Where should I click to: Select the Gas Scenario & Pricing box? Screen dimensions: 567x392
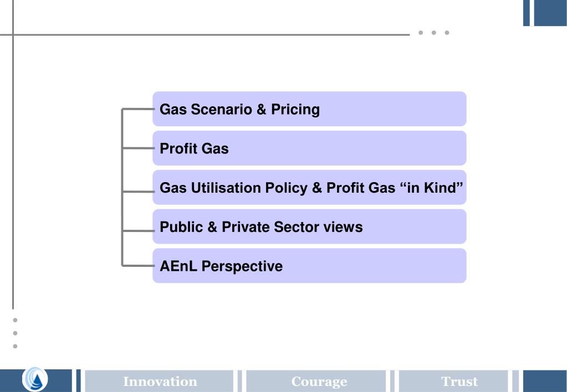309,109
